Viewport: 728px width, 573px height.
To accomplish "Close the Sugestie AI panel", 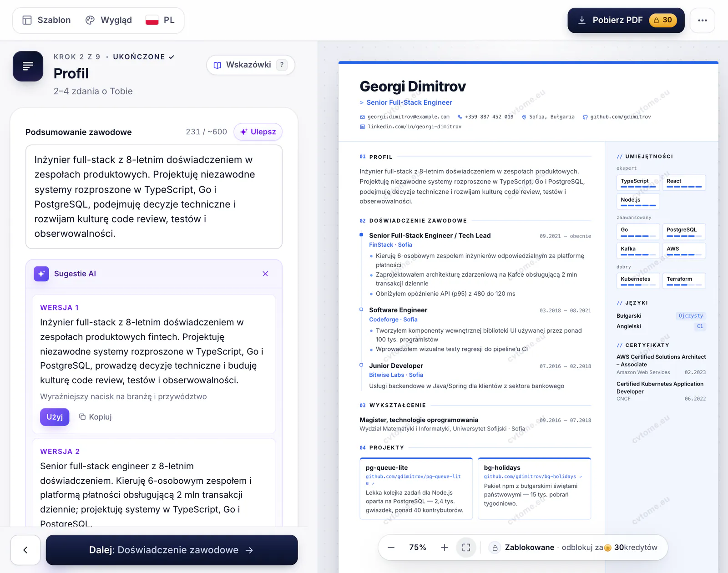I will 265,274.
